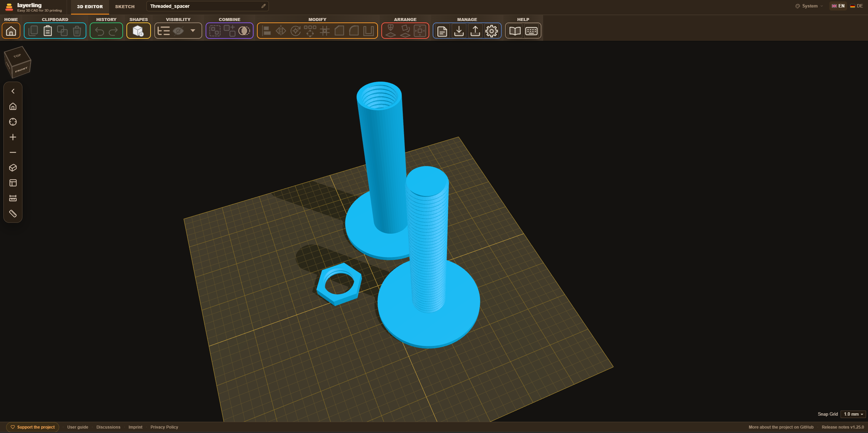Click the shell hollow icon in Modify
The height and width of the screenshot is (433, 868).
pos(368,31)
